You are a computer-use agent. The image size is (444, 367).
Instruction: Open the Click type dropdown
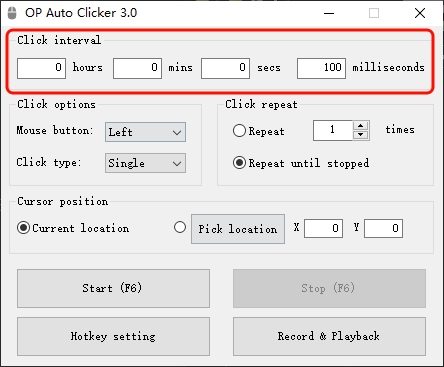click(145, 163)
